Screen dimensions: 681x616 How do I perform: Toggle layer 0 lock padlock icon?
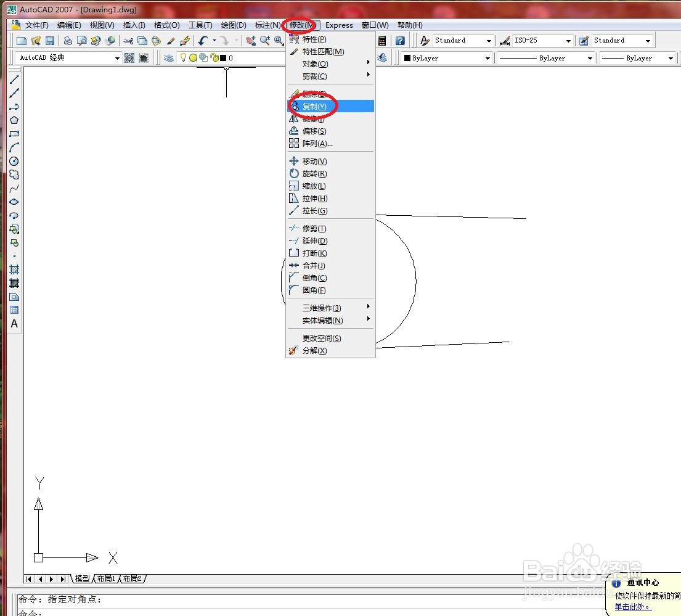[214, 57]
